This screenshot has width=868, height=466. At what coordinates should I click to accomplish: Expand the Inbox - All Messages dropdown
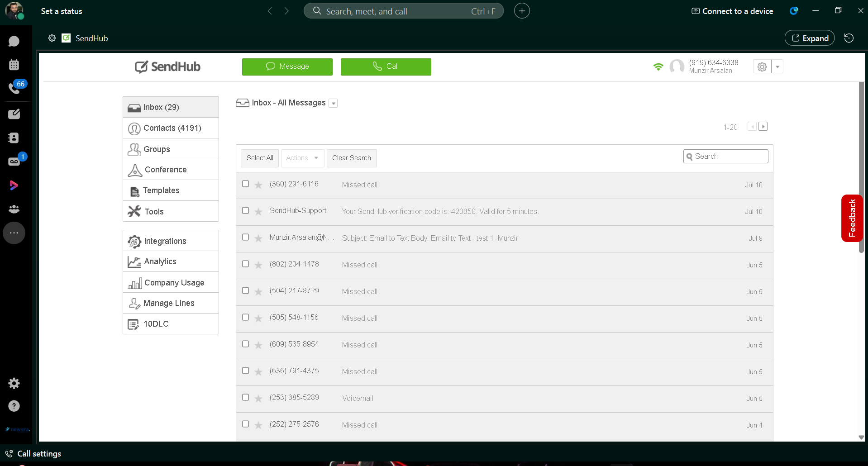[334, 104]
